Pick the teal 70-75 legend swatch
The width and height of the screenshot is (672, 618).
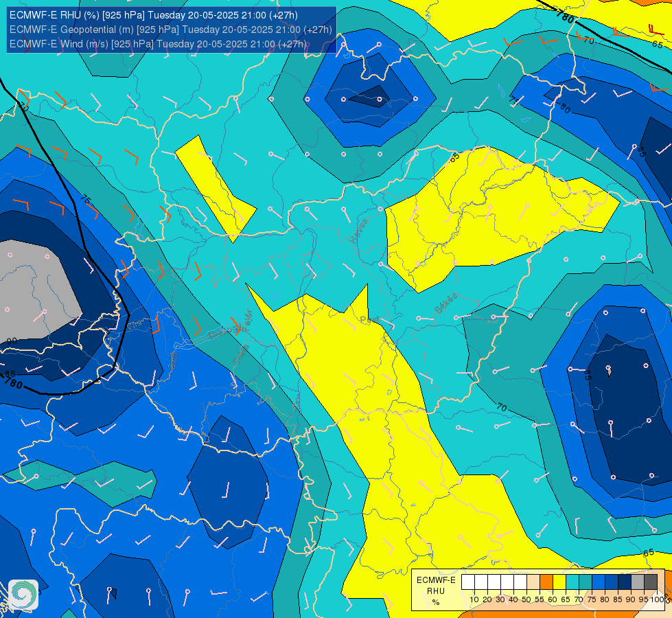[x=586, y=582]
